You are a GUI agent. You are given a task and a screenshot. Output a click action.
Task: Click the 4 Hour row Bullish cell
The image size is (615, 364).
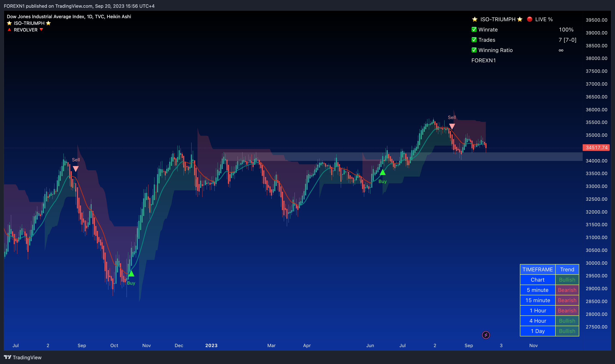[567, 321]
